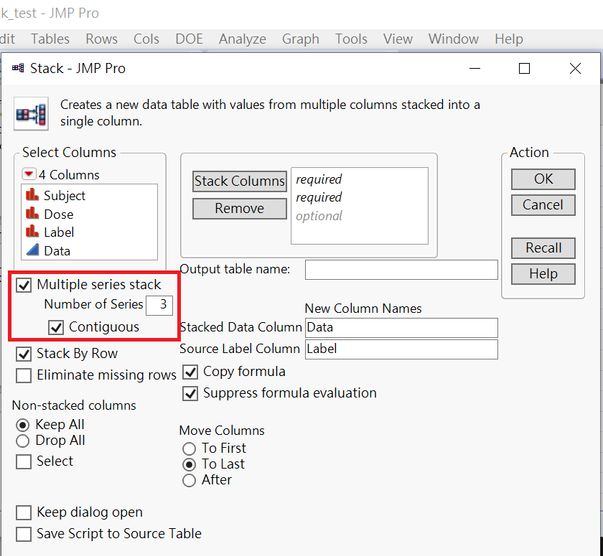Open the Cols menu
603x556 pixels.
pos(146,39)
